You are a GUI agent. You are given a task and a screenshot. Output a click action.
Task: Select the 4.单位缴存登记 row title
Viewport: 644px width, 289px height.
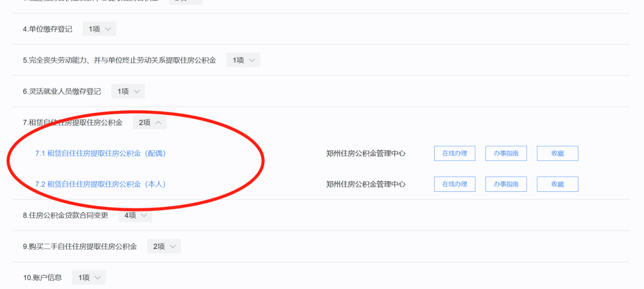point(48,29)
